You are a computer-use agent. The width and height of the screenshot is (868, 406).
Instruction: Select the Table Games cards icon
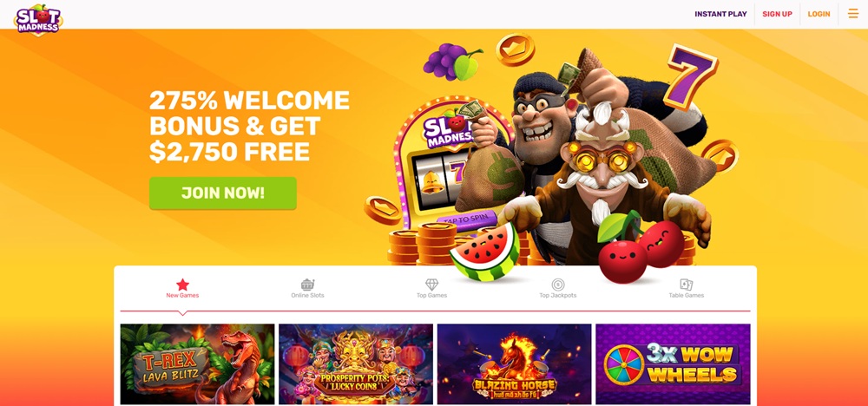tap(687, 285)
